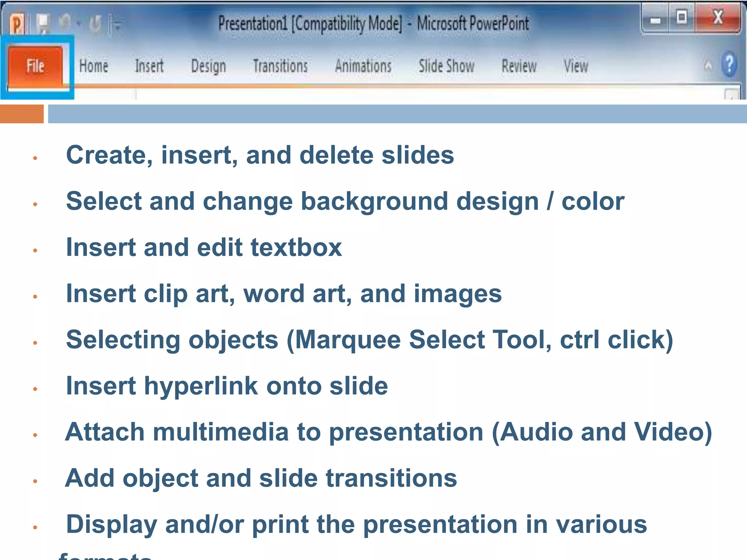Click 'Create, insert, and delete slides' bullet
The width and height of the screenshot is (747, 560).
point(260,155)
